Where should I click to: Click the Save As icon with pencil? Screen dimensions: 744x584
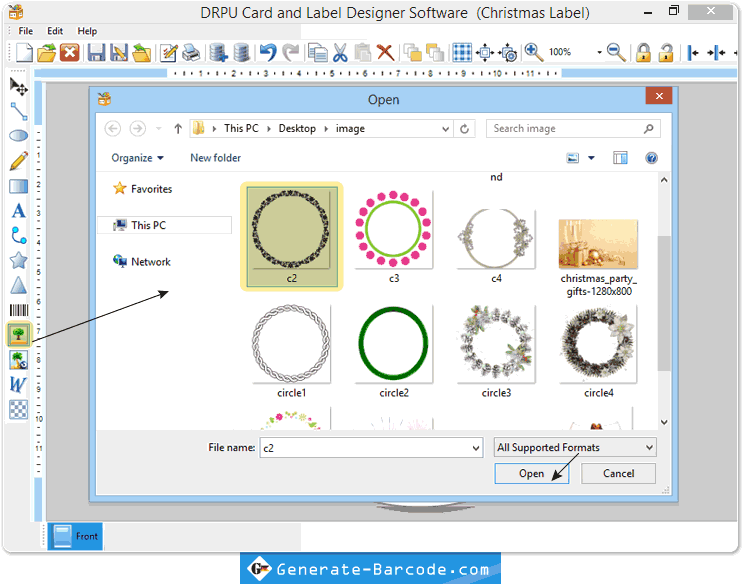(119, 52)
